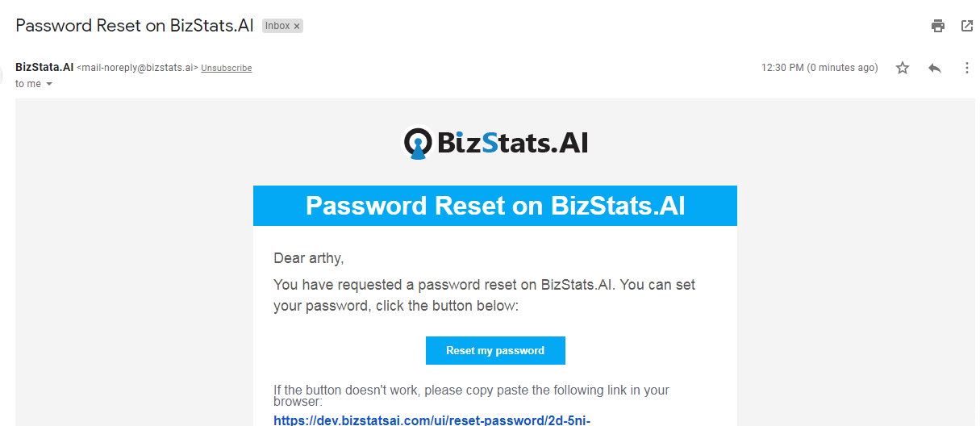Click the 'to me' recipient text
The height and width of the screenshot is (426, 980).
tap(28, 84)
